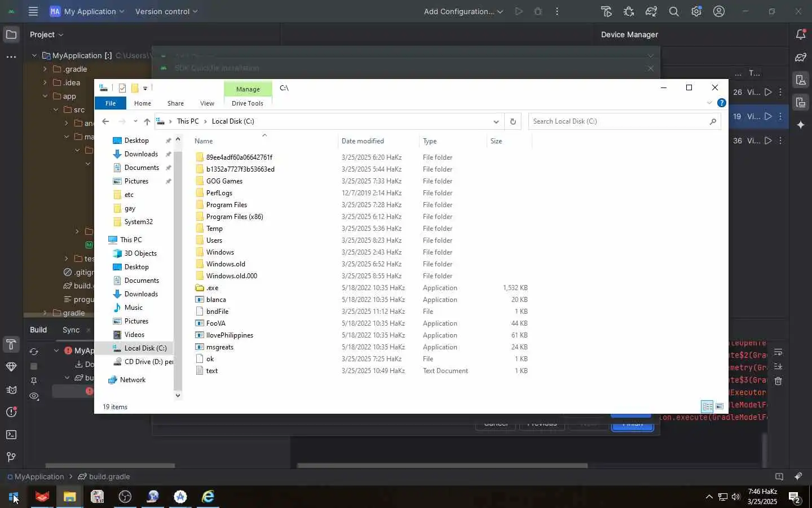Screen dimensions: 812x508
Task: Expand the .gradle folder in Project tree
Action: pyautogui.click(x=45, y=69)
